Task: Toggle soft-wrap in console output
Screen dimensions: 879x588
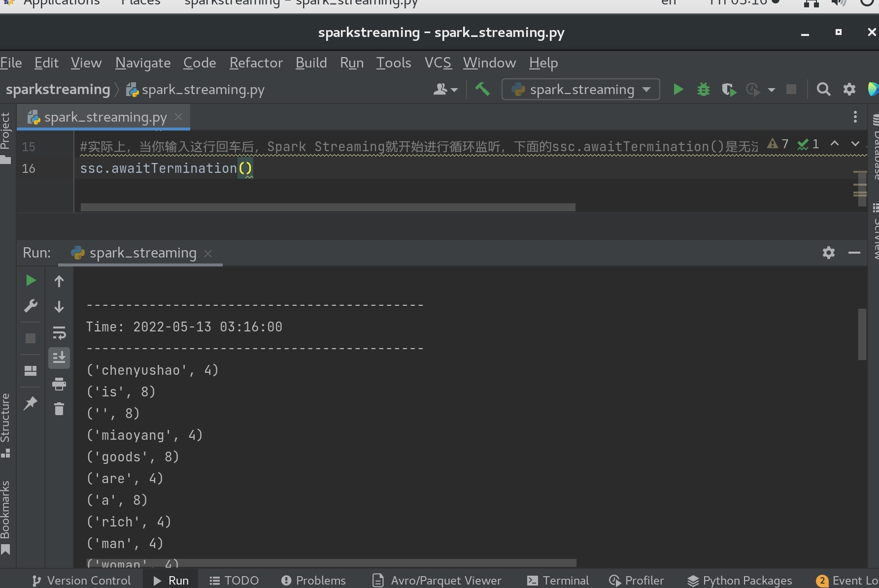Action: [x=59, y=333]
